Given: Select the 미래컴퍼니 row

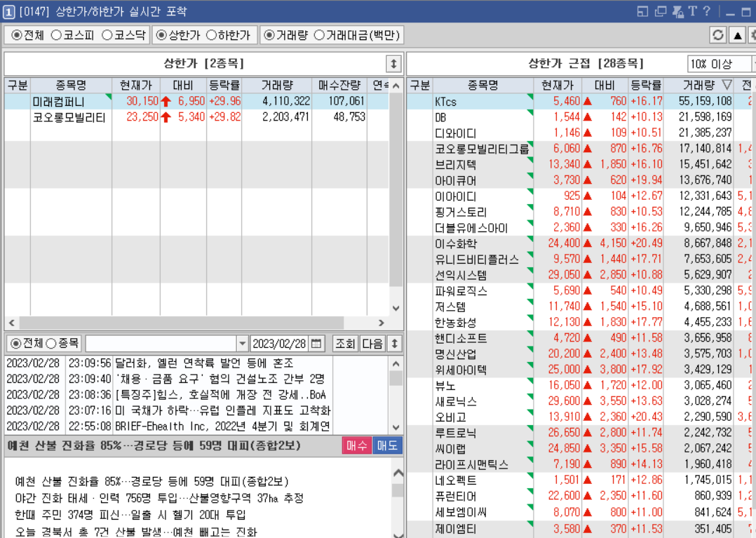Looking at the screenshot, I should click(x=196, y=101).
